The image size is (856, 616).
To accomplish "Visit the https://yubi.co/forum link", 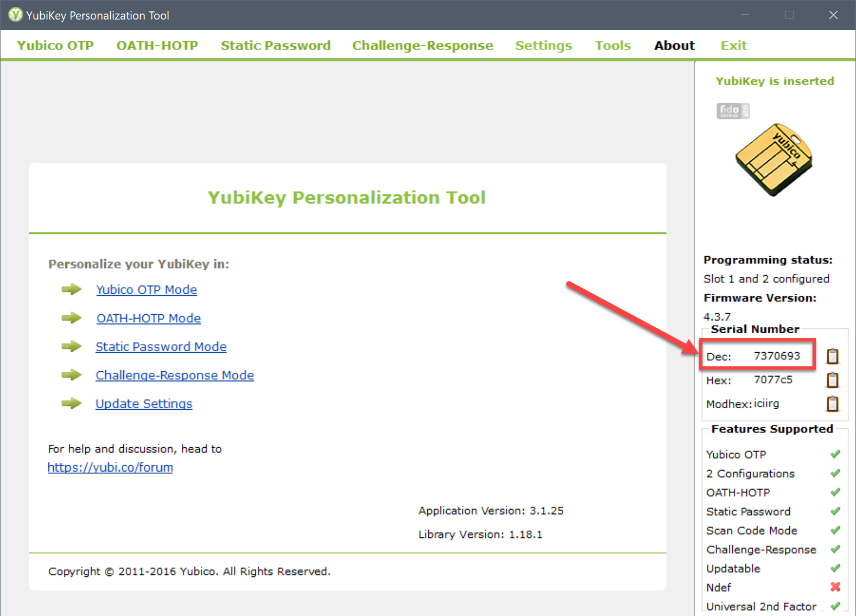I will (x=110, y=467).
